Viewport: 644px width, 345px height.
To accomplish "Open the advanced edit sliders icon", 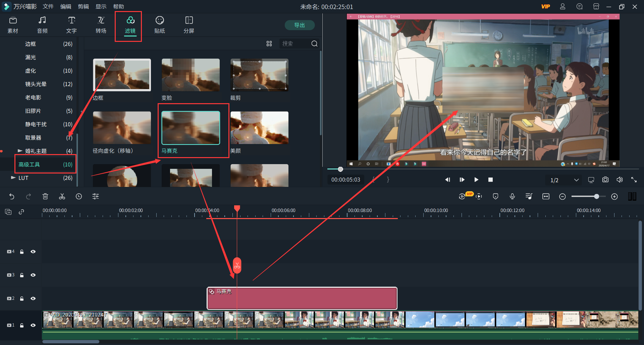I will tap(96, 197).
